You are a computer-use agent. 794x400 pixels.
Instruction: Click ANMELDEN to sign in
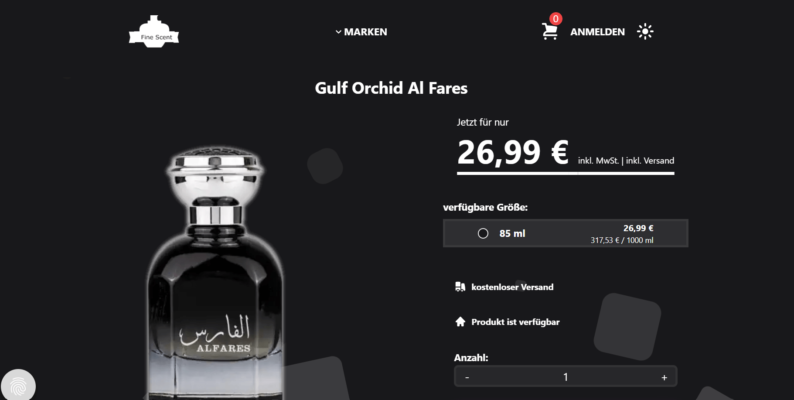coord(598,32)
